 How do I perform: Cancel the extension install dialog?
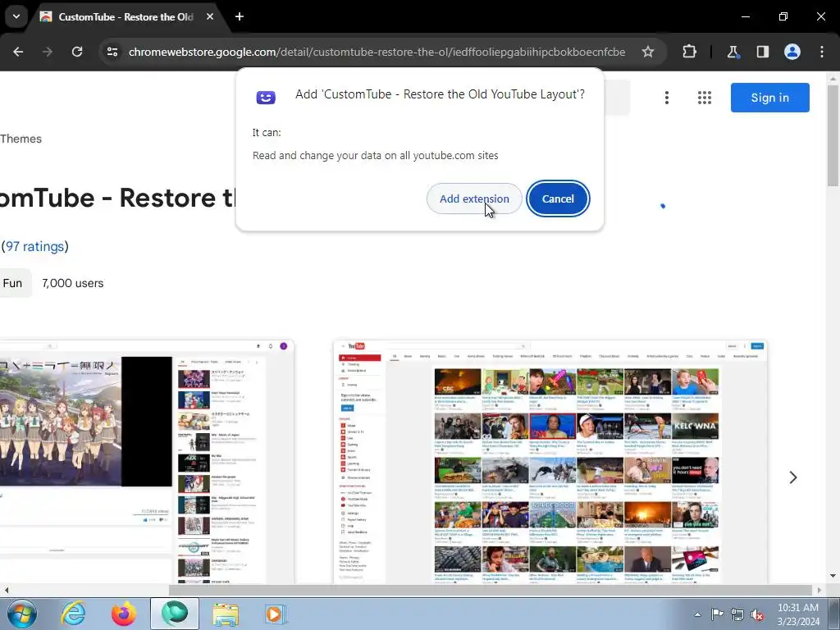[x=558, y=199]
